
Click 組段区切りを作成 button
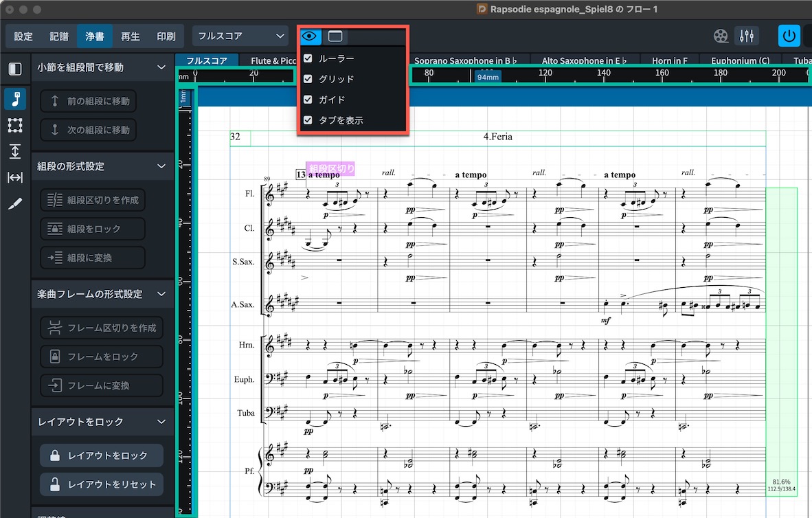click(93, 200)
